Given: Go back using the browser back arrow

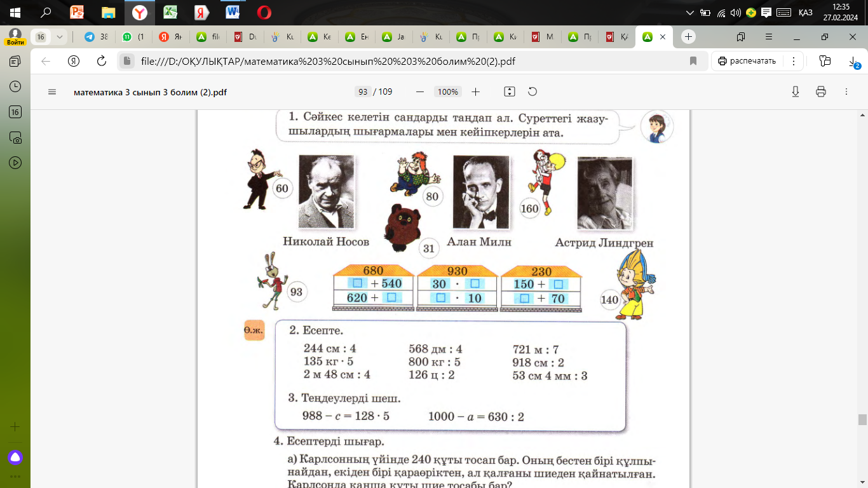Looking at the screenshot, I should tap(45, 61).
